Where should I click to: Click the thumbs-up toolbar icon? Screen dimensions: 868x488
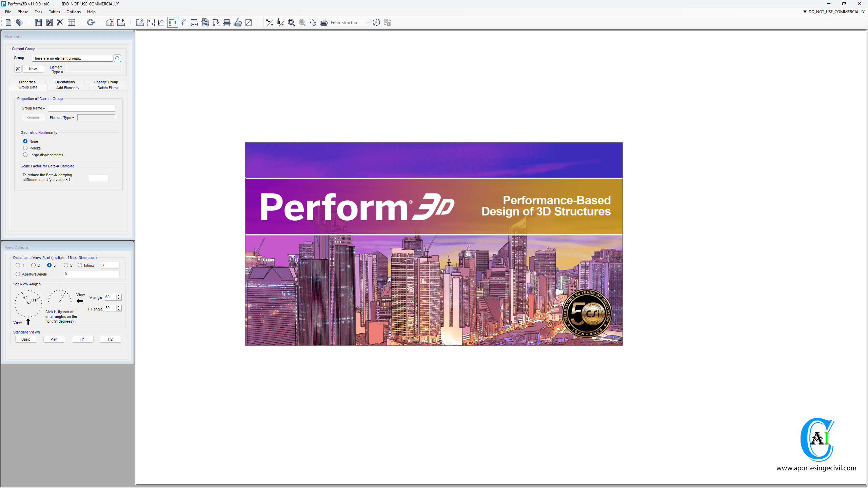(x=238, y=23)
